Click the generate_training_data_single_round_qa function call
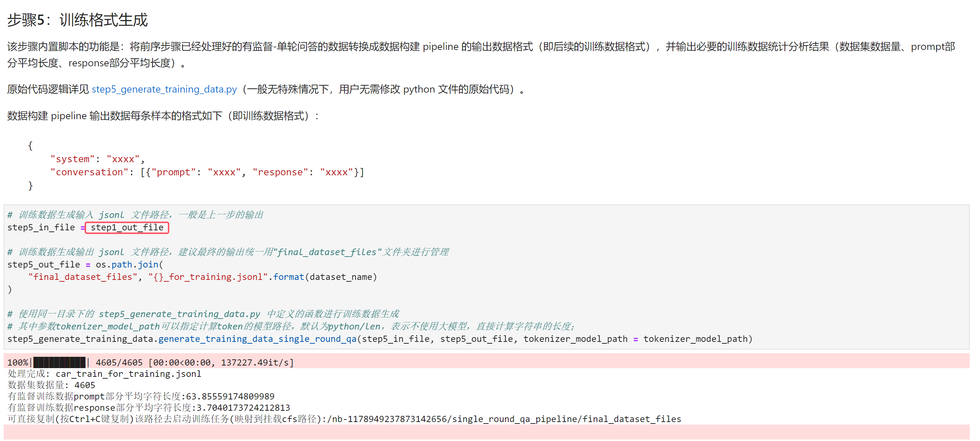Image resolution: width=980 pixels, height=441 pixels. click(257, 339)
